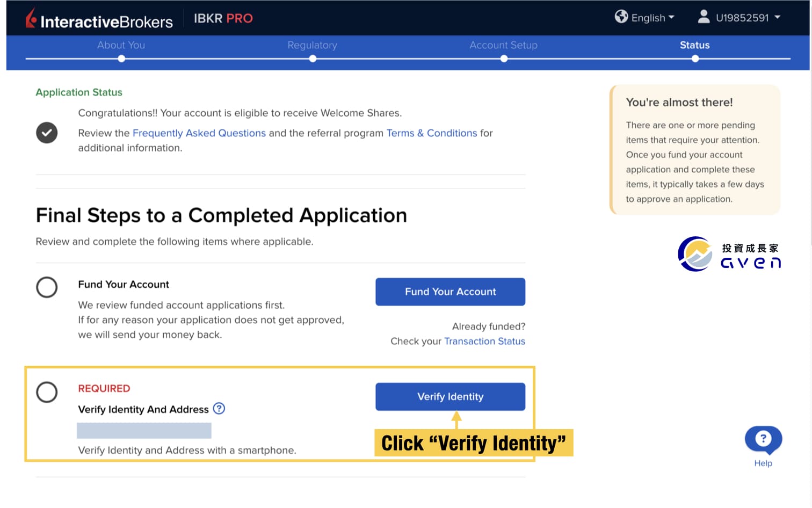Switch to the Account Setup step
The width and height of the screenshot is (812, 508).
click(x=503, y=46)
